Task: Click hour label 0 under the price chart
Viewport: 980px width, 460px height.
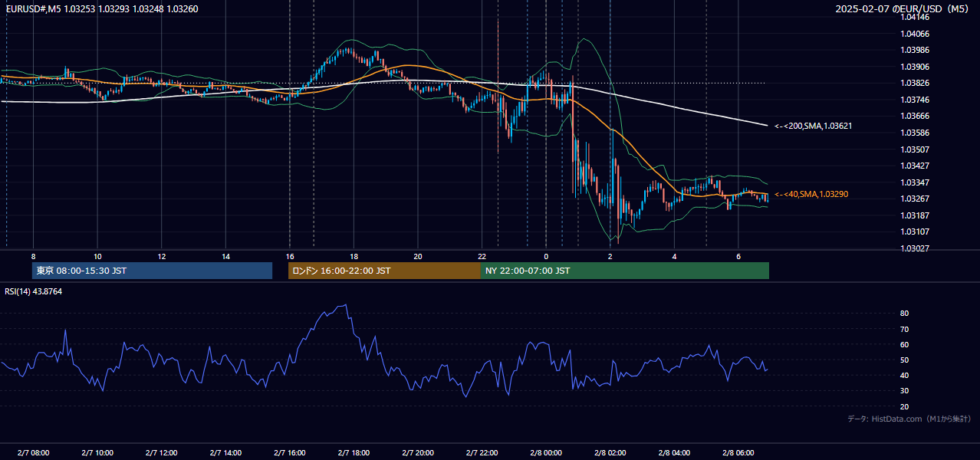Action: [x=546, y=256]
